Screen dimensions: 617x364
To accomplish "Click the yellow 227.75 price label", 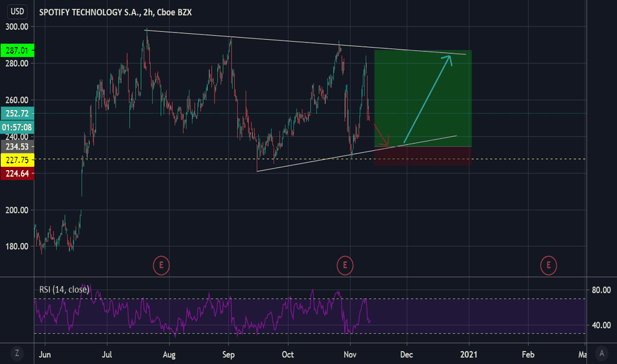I will coord(17,160).
